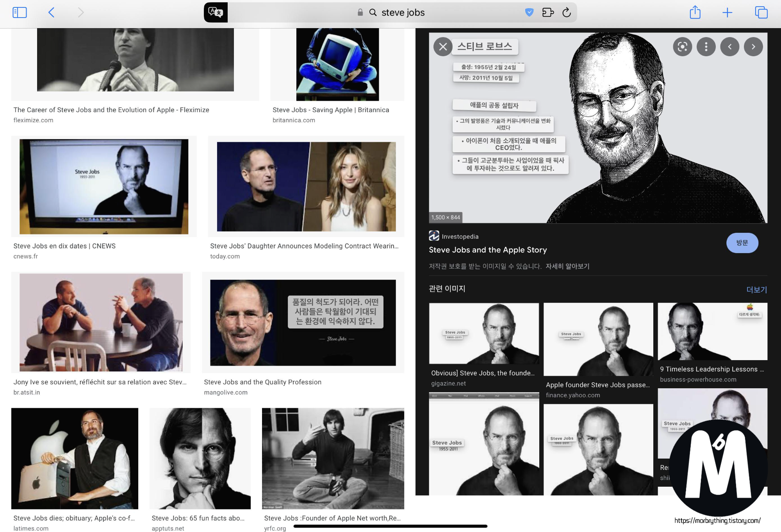Viewport: 781px width, 532px height.
Task: Click the address bar with steve jobs
Action: click(x=402, y=12)
